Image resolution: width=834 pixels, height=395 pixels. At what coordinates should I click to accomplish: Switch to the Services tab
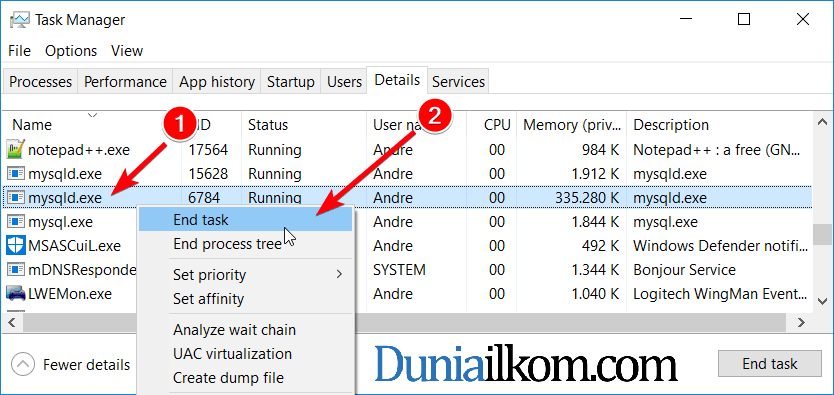(458, 82)
